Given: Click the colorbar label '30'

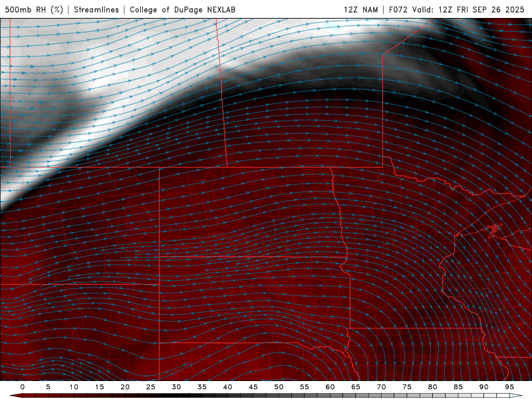Looking at the screenshot, I should [x=176, y=387].
